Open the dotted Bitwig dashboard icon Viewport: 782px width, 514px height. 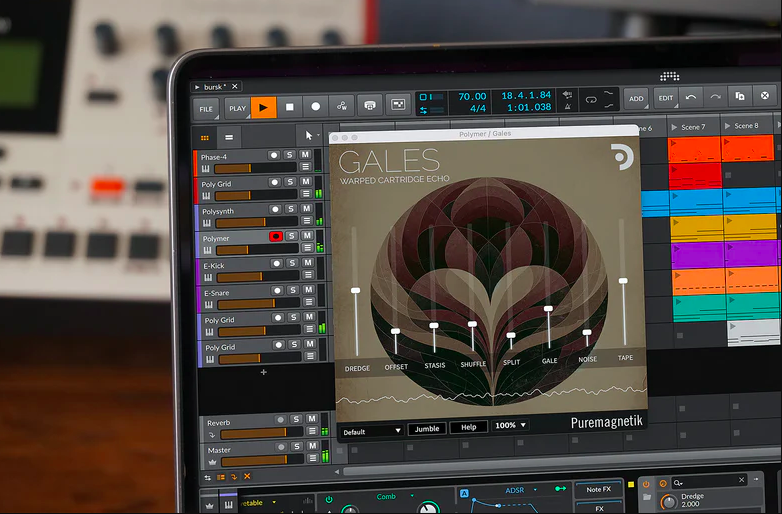click(669, 76)
